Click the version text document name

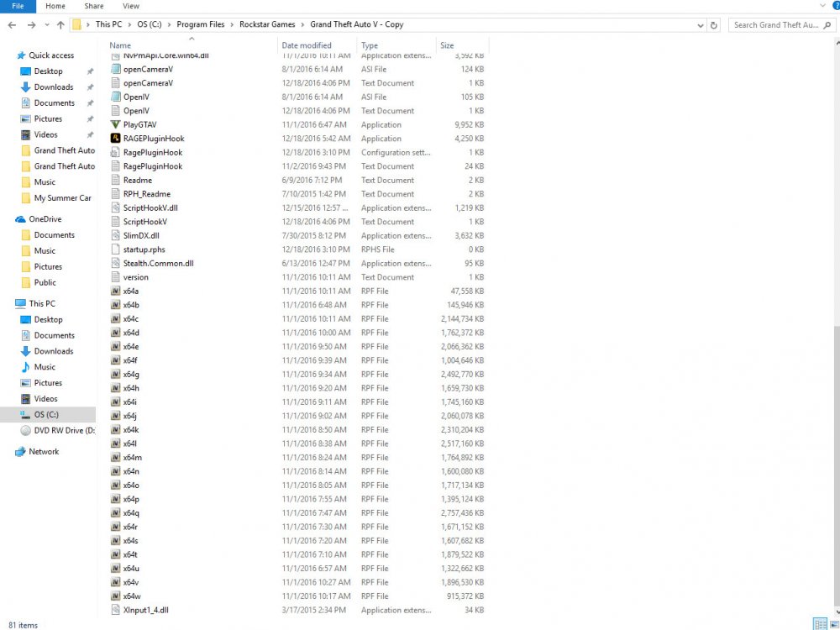coord(135,277)
